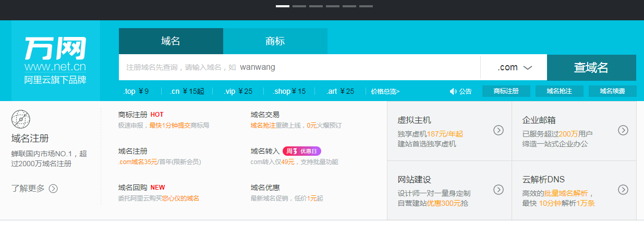Screen dimensions: 644x249
Task: Click text 极速申报，最快1分钟提交商标局
Action: click(x=164, y=126)
